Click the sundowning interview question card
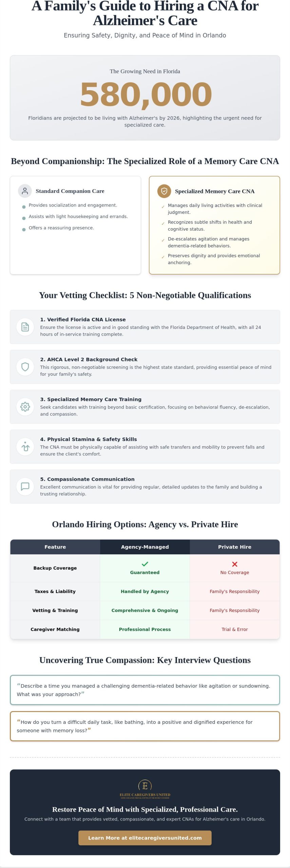Viewport: 290px width, 868px height. click(x=145, y=690)
